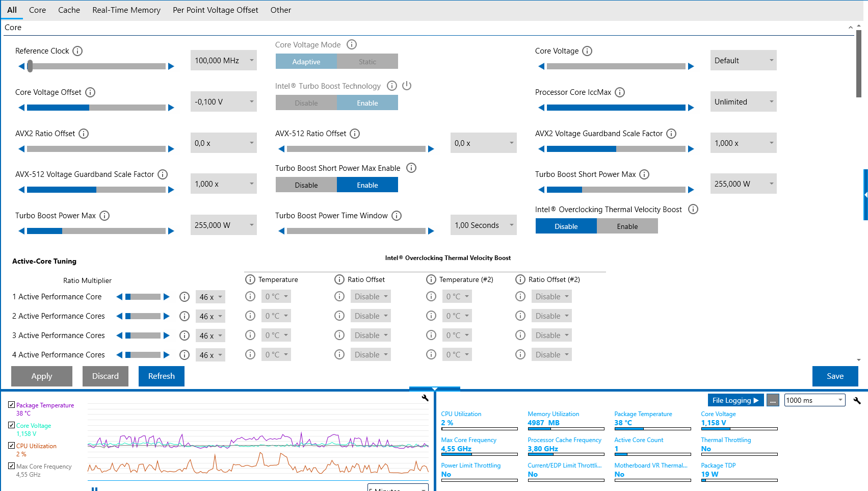Uncheck the CPU Utilization graph checkbox

[x=11, y=446]
